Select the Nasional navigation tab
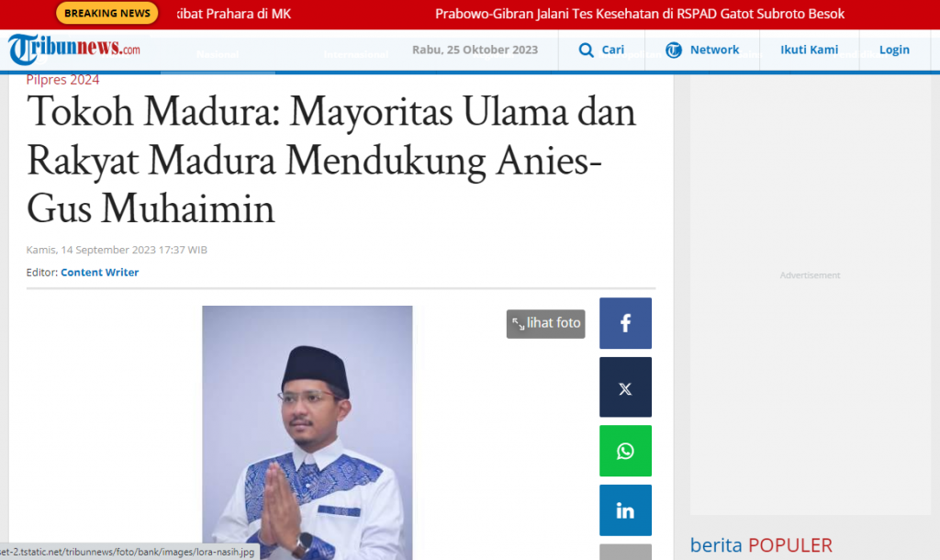940x560 pixels. tap(218, 54)
